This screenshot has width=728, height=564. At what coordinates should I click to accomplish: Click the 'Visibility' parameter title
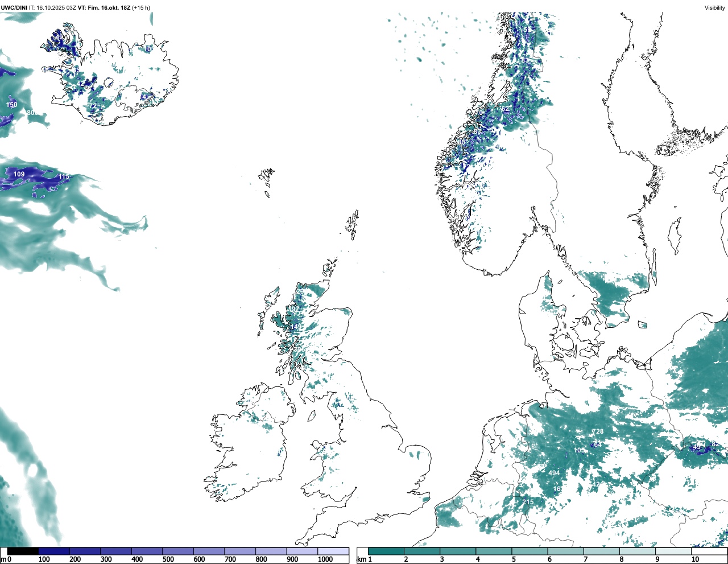click(715, 7)
